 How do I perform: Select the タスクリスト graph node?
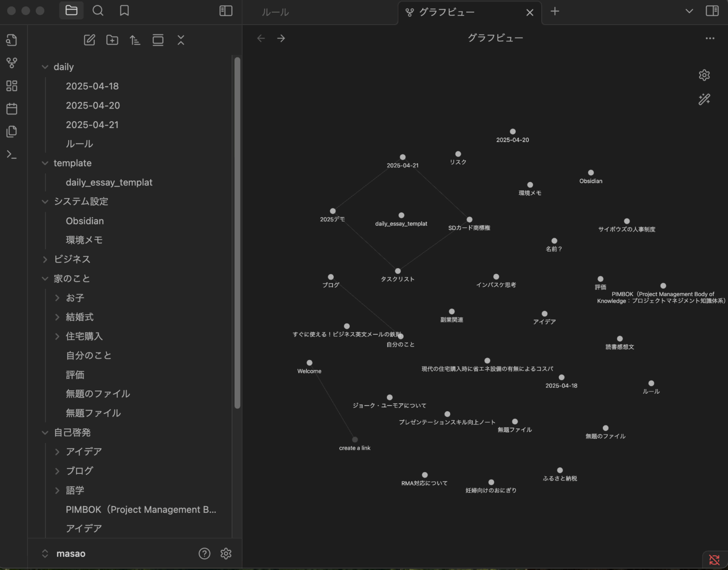[398, 271]
